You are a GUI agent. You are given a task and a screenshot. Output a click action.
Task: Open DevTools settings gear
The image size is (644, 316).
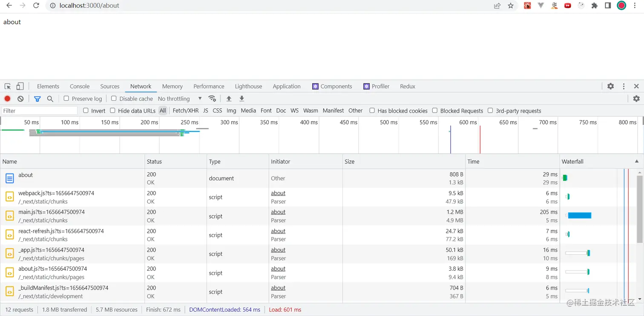coord(611,86)
